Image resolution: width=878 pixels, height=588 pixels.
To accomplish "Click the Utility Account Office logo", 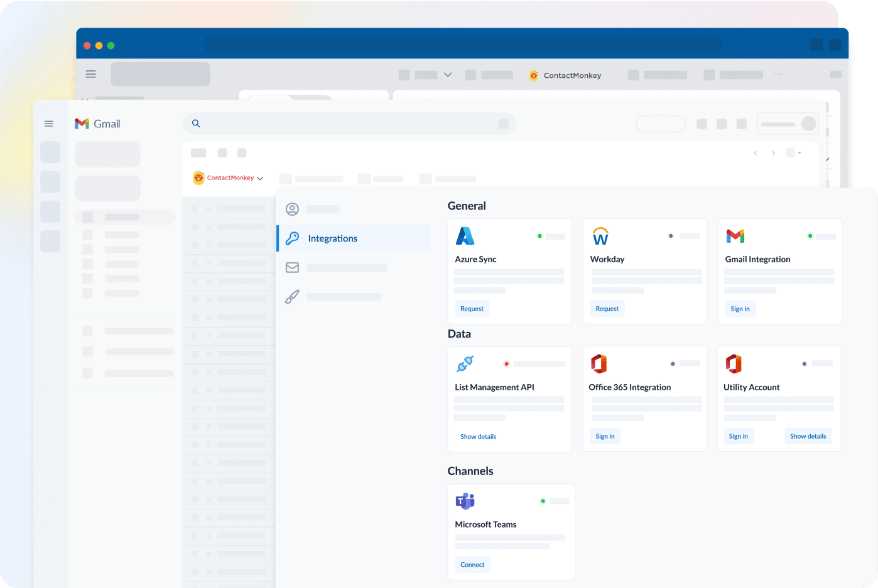I will click(734, 364).
